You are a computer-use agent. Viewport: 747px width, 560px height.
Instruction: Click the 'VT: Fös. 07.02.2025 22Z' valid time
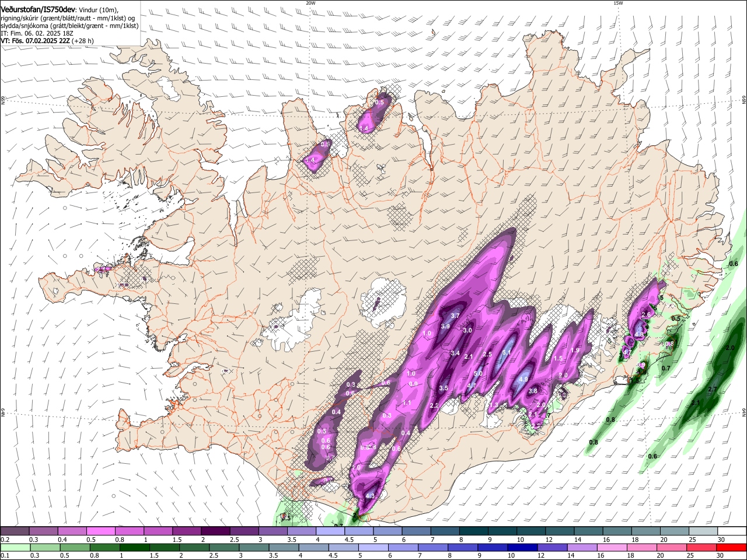[x=36, y=41]
